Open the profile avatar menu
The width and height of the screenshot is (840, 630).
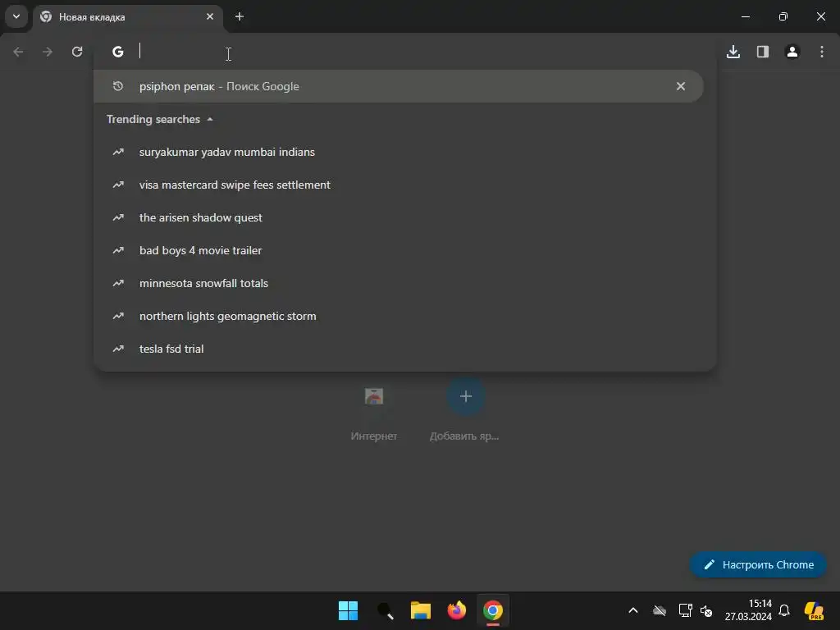(x=792, y=52)
